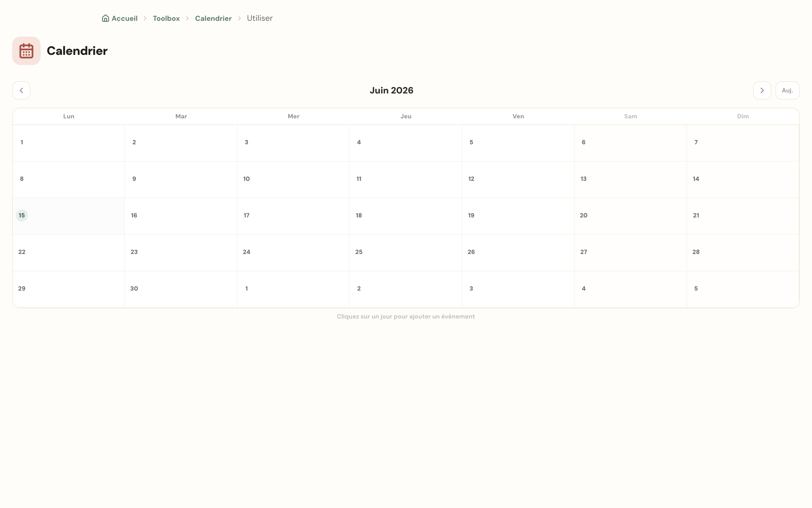The width and height of the screenshot is (812, 508).
Task: Click day 27 in the Sam column
Action: (x=631, y=253)
